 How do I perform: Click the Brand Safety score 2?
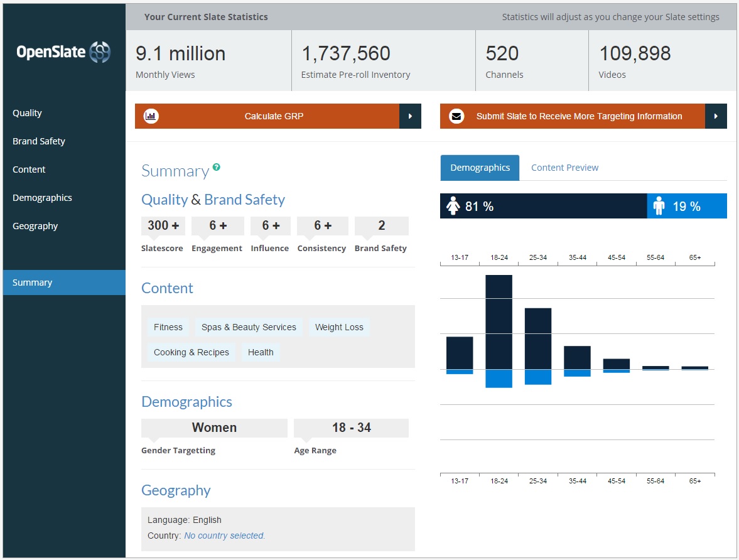381,225
